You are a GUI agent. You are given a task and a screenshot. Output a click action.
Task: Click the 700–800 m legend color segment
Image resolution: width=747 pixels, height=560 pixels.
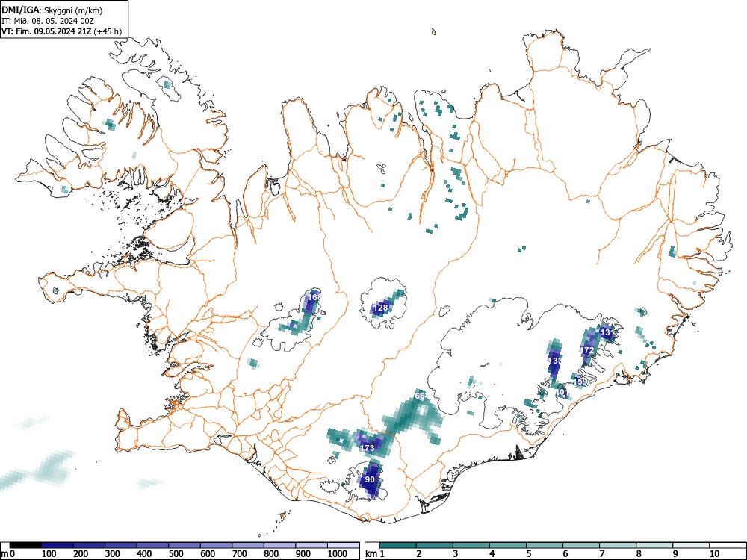[x=248, y=545]
